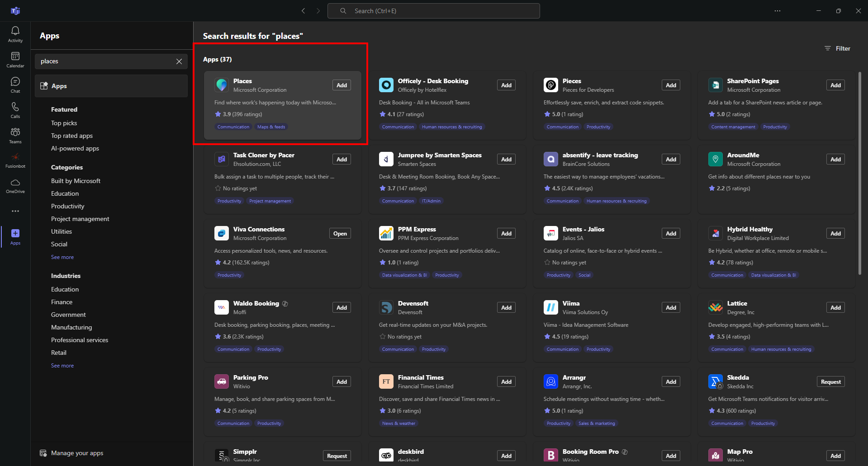Screen dimensions: 868x466
Task: Open Top picks under Featured
Action: [x=64, y=123]
